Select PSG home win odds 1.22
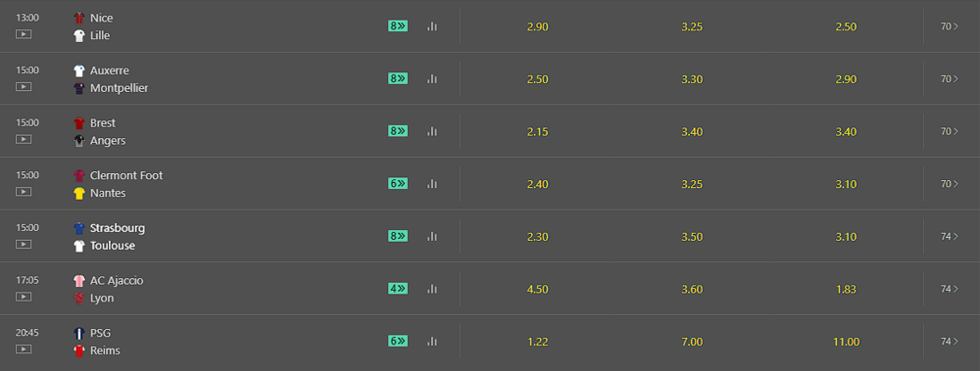Image resolution: width=980 pixels, height=371 pixels. coord(537,342)
